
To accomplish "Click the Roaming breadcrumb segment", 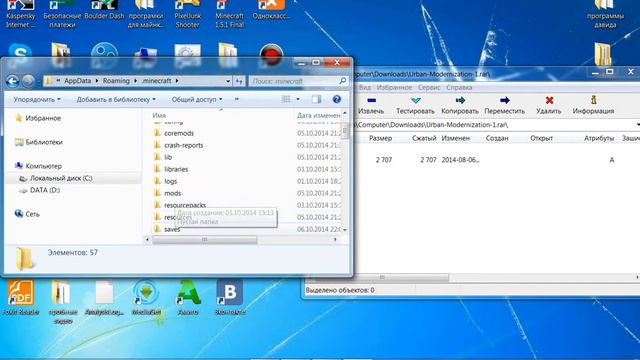I will point(116,81).
